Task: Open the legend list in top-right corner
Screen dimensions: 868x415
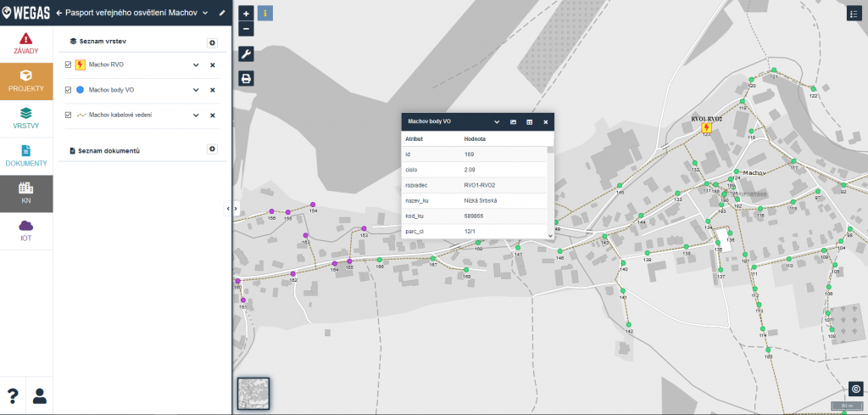Action: point(854,14)
